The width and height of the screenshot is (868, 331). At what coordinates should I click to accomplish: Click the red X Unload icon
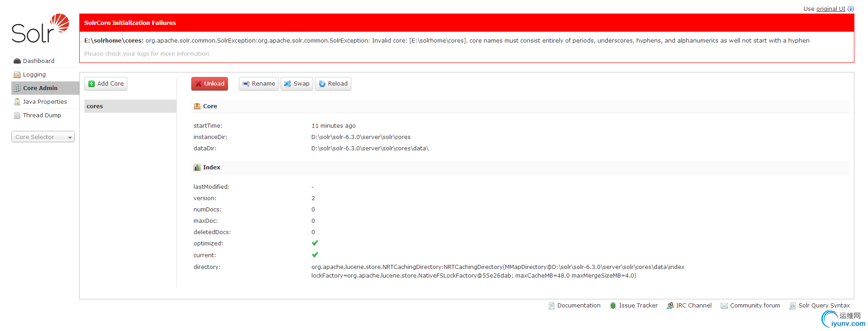pyautogui.click(x=199, y=84)
